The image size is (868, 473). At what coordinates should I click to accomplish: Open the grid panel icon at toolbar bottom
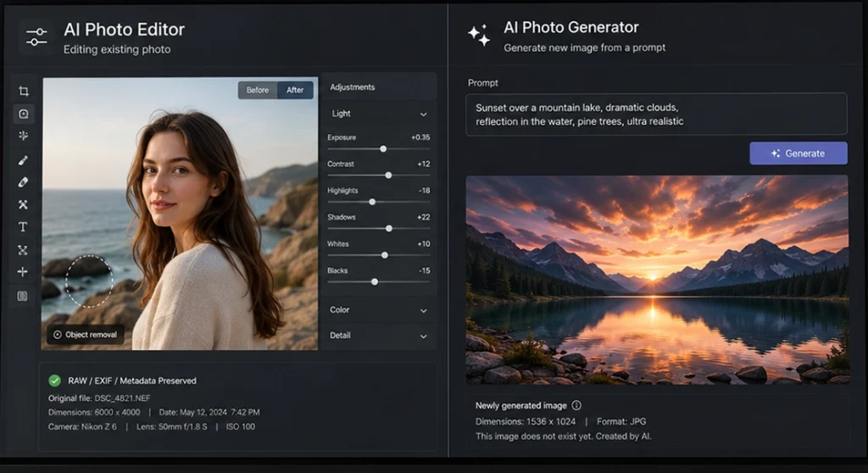[23, 297]
